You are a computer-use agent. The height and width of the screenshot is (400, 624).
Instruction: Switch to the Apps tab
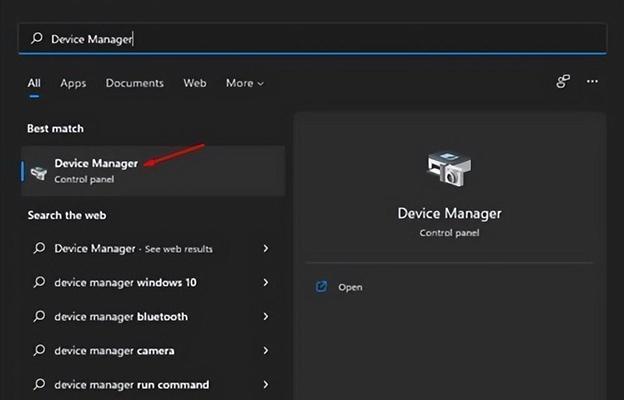point(73,83)
